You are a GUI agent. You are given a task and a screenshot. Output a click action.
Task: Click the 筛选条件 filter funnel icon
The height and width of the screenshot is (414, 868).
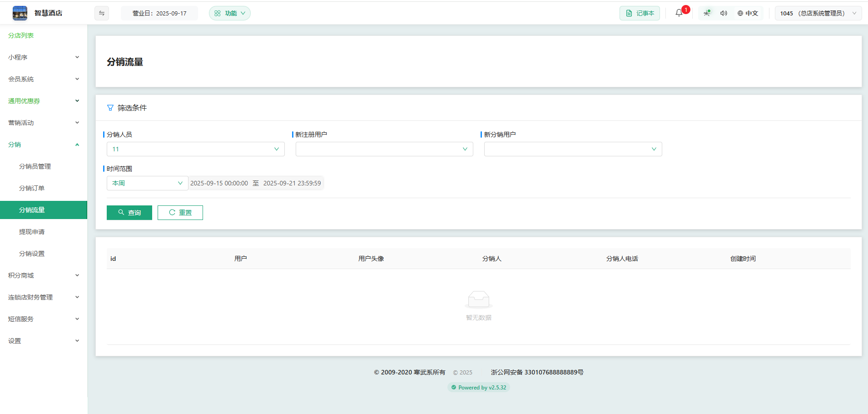pyautogui.click(x=110, y=108)
